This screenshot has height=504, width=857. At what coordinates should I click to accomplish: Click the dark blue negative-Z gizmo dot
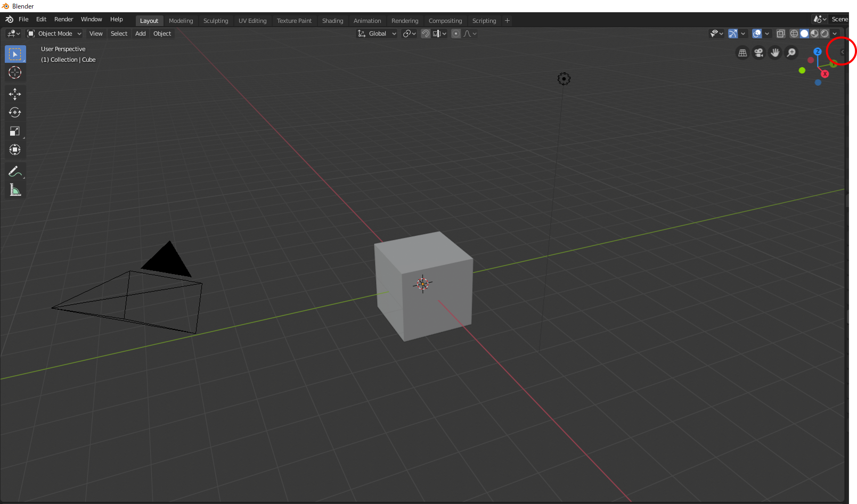[818, 82]
